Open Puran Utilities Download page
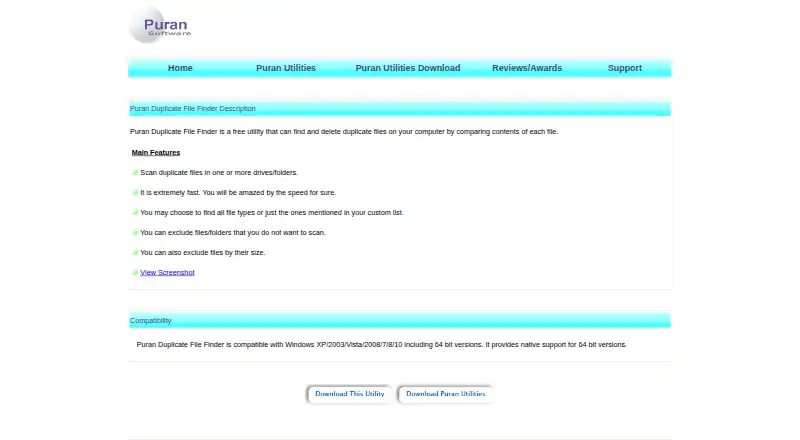 pos(408,68)
